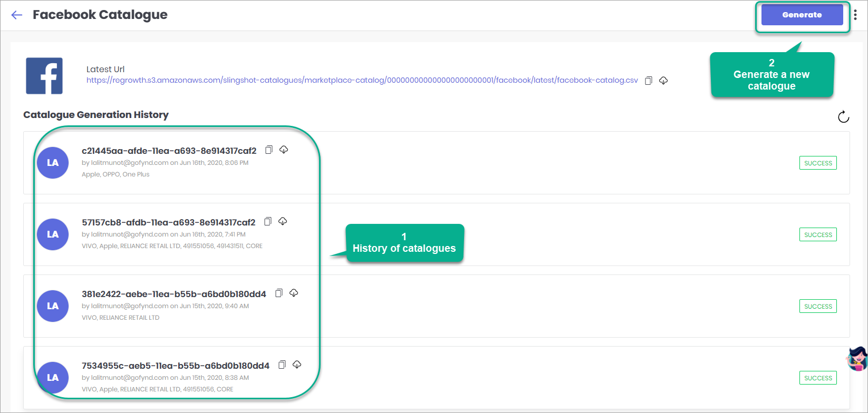868x413 pixels.
Task: Click SUCCESS badge for 57157cb8 catalogue
Action: pyautogui.click(x=818, y=235)
